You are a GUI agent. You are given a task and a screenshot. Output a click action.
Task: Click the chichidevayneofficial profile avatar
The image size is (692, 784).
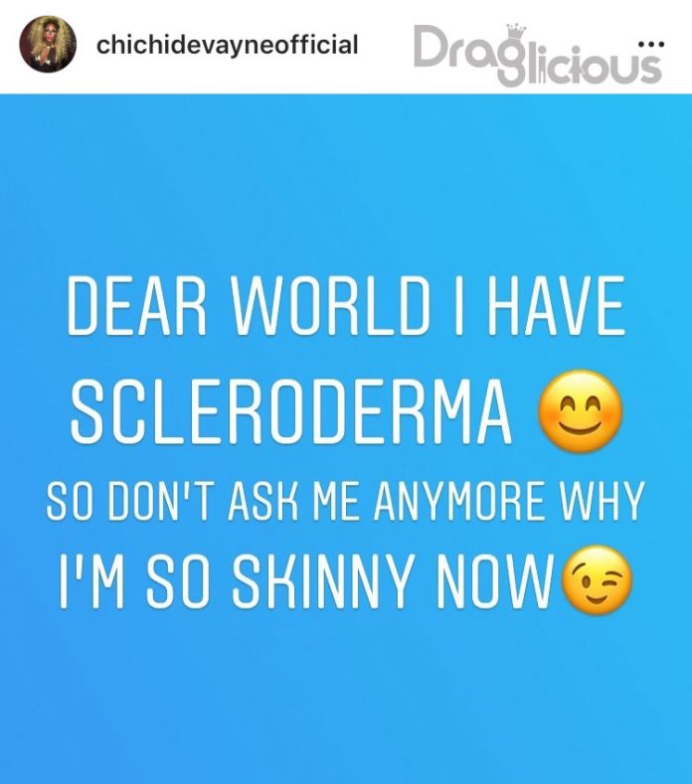click(48, 44)
